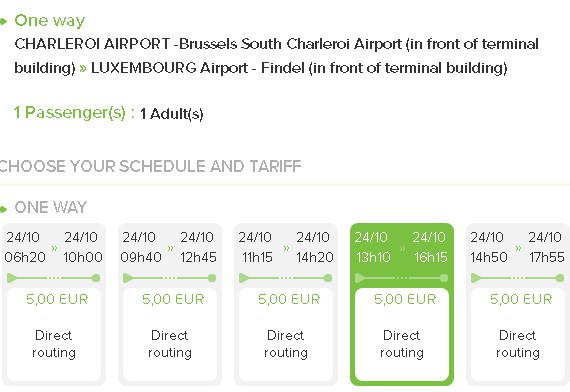The image size is (570, 392).
Task: Click the route line icon in the 09h40 card
Action: pos(169,278)
